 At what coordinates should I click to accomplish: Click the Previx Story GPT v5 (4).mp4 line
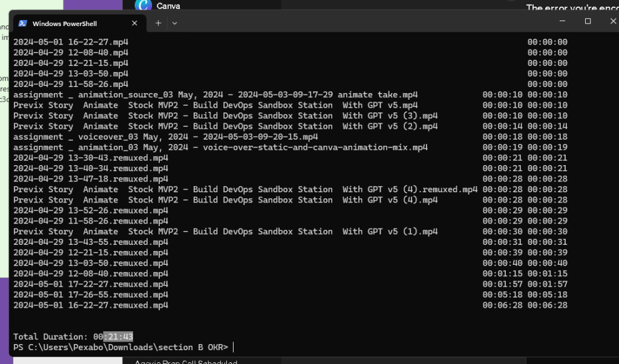[226, 200]
